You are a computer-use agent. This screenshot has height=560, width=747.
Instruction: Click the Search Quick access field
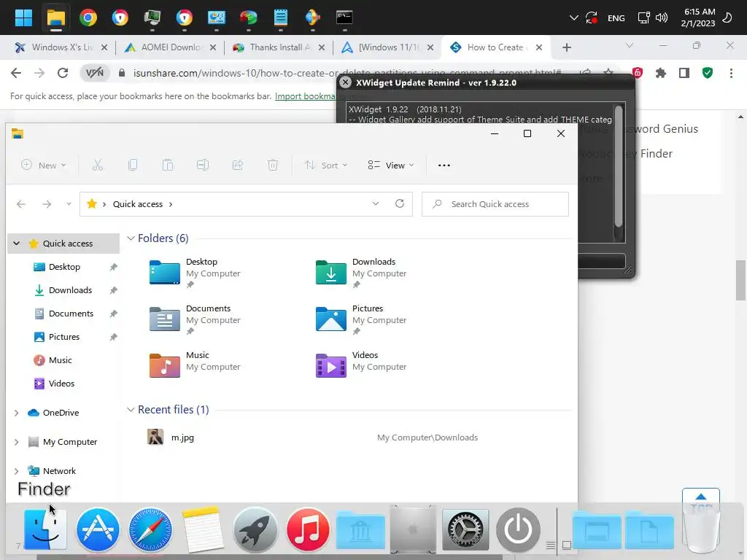click(x=495, y=204)
